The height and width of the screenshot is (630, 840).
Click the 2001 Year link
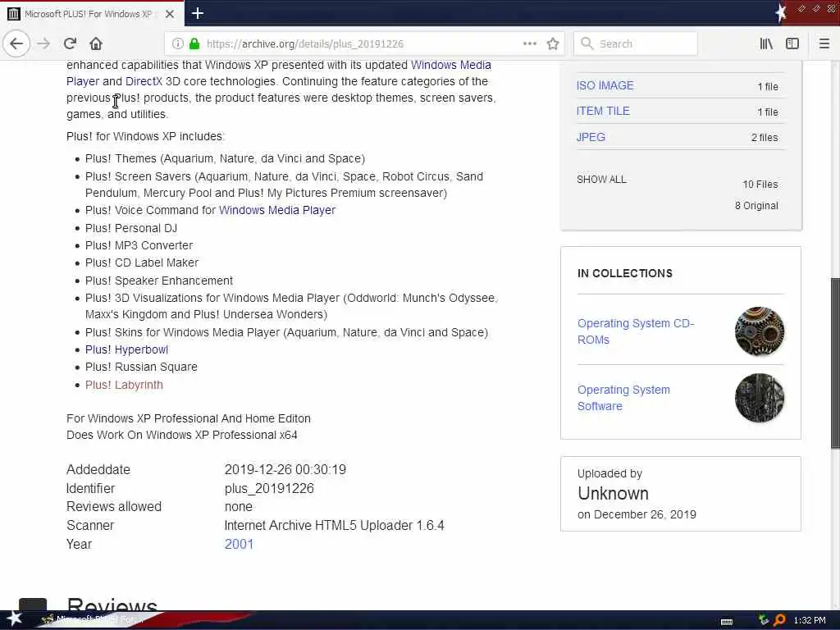[x=239, y=545]
